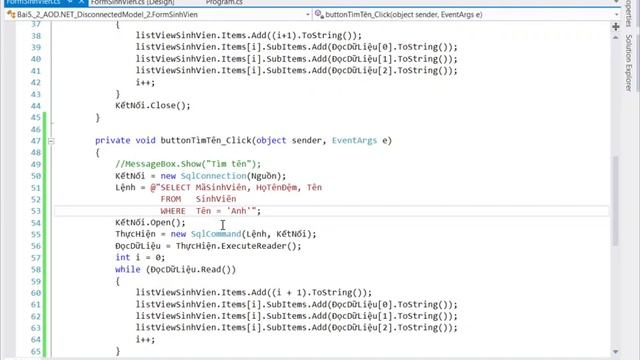This screenshot has width=640, height=360.
Task: Open the class dropdown showing Bai5_2_AOD.NET_DisconnectedModel_2.FormSinhVien
Action: [158, 15]
